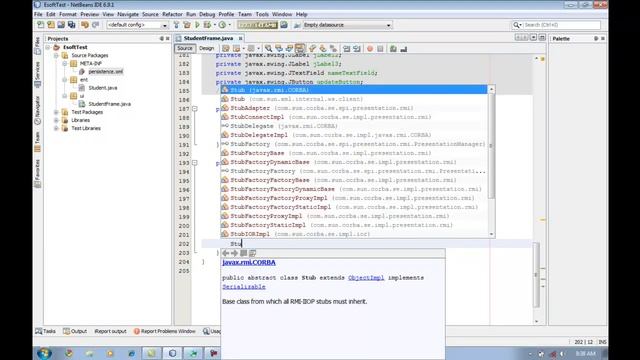Select StubDelegateImpl in the completion list
The image size is (640, 360).
point(354,135)
